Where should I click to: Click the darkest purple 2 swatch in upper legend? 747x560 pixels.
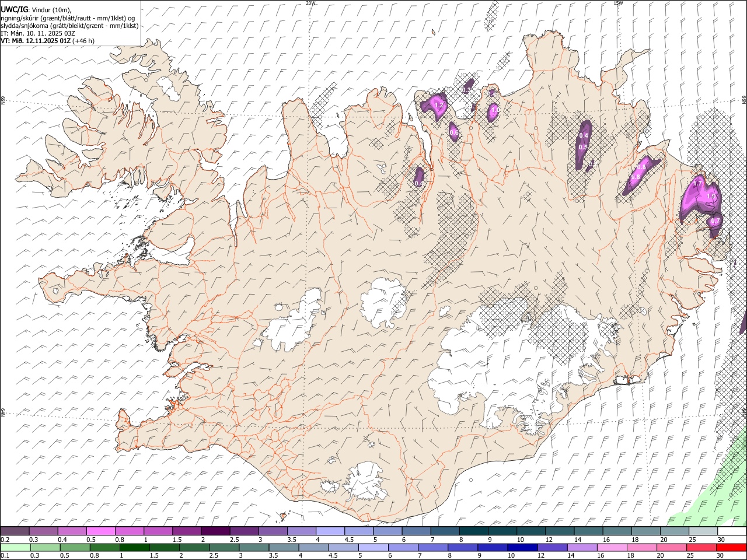215,531
